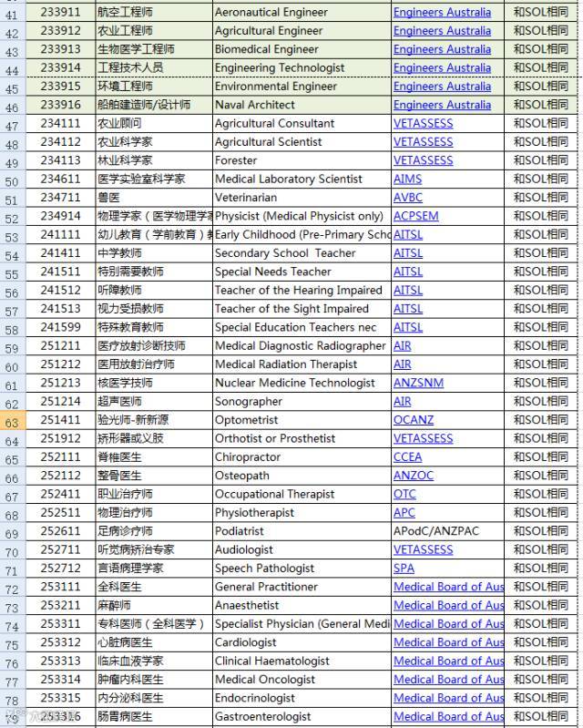The image size is (583, 728).
Task: Select the '中学教师' cell
Action: 154,253
